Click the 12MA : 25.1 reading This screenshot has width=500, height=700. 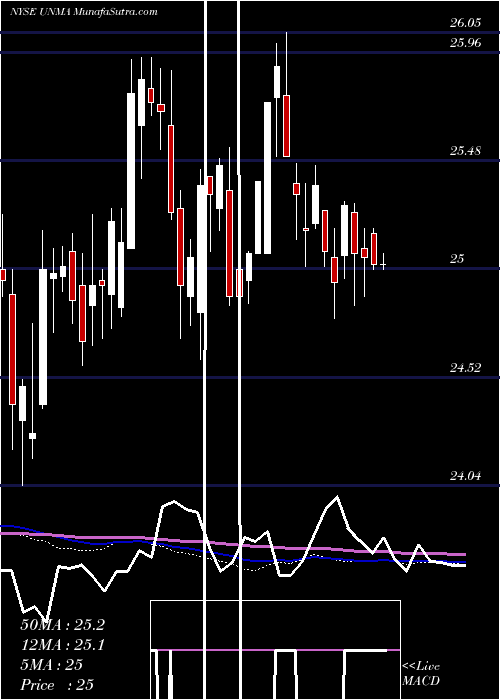point(62,645)
